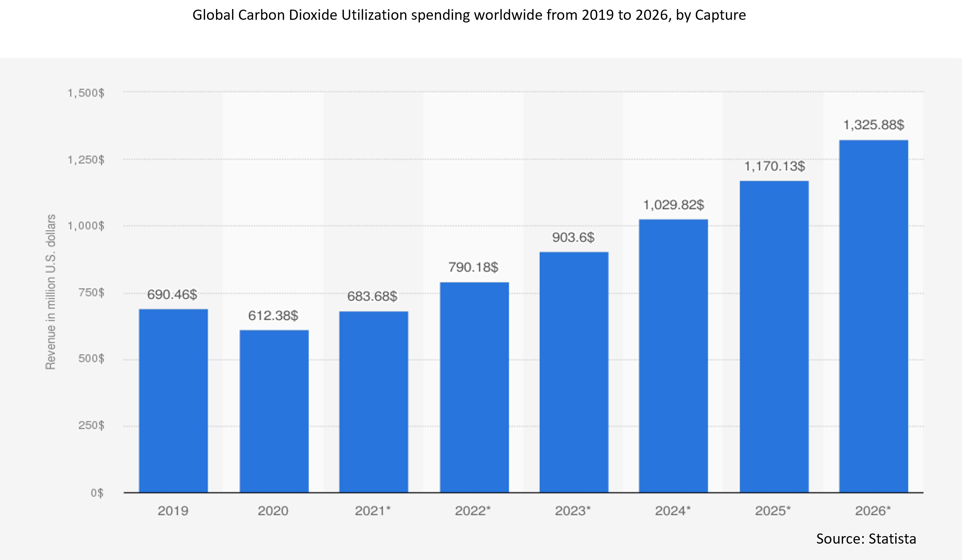This screenshot has width=962, height=560.
Task: Click the 2025 forecast bar
Action: (x=774, y=337)
